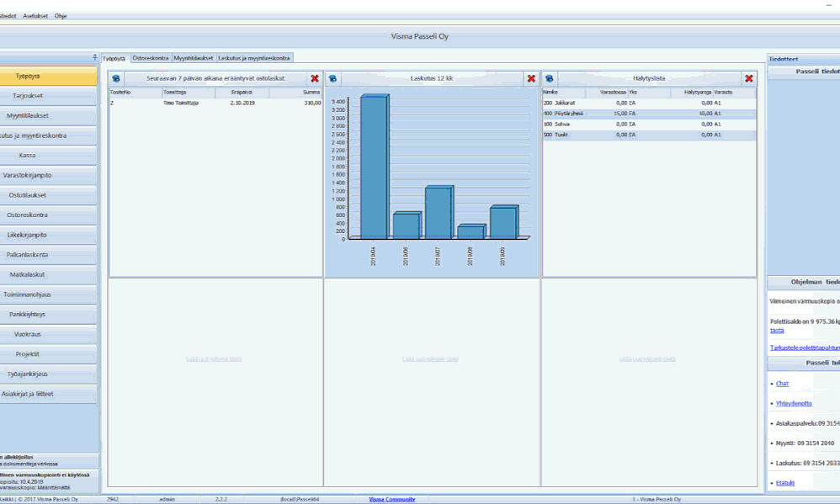Select supplier cell 'Timo Toimittaja'

pyautogui.click(x=181, y=103)
